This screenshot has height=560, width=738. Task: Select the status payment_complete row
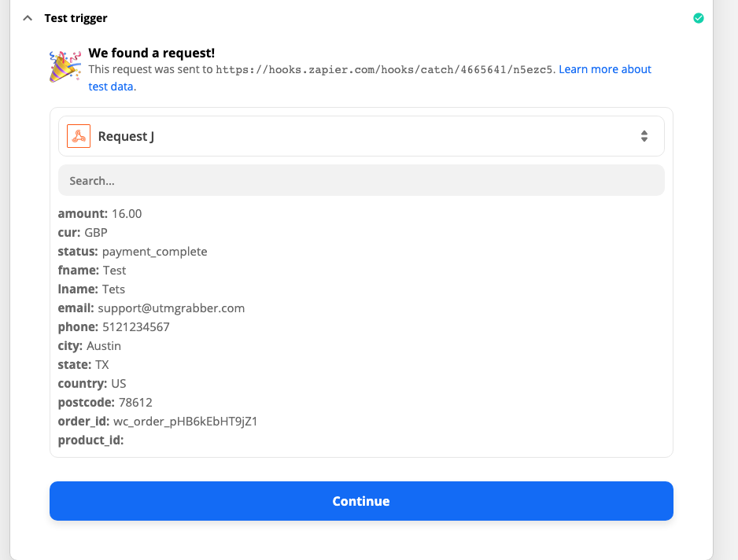point(132,251)
